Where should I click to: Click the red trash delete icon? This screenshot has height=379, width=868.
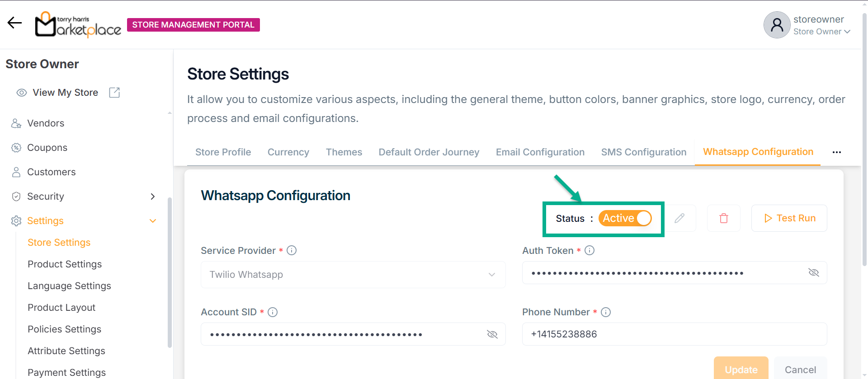(723, 218)
